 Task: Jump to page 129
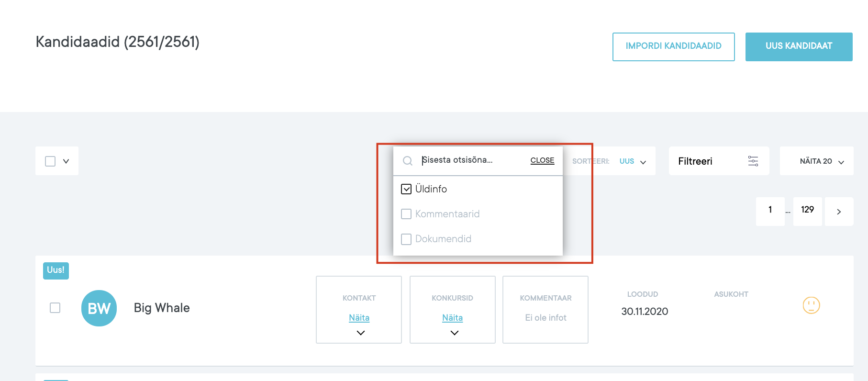pyautogui.click(x=807, y=210)
